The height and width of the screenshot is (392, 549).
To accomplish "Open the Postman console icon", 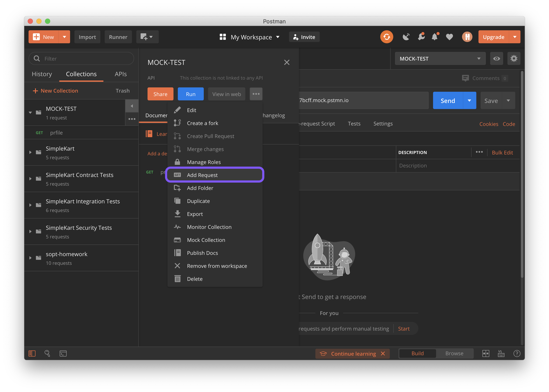I will (63, 353).
